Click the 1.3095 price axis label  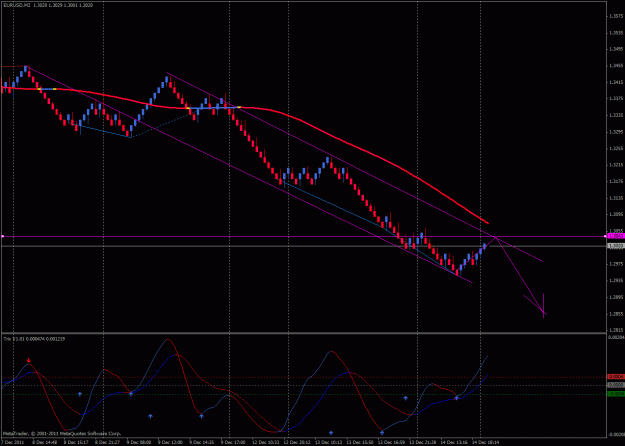[x=616, y=214]
